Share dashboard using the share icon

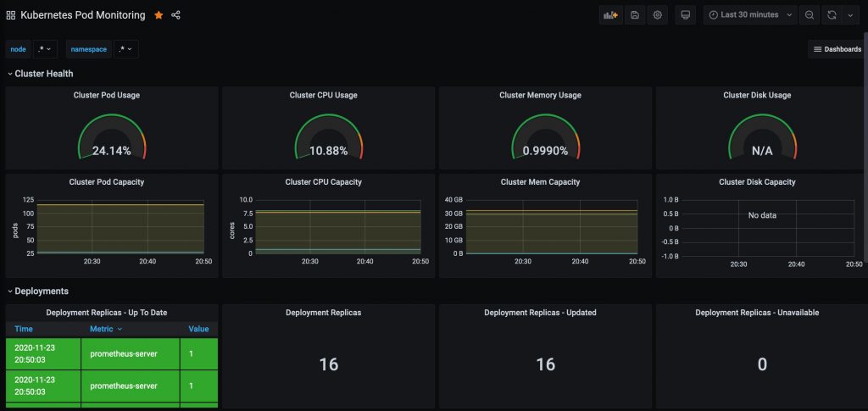(x=175, y=15)
